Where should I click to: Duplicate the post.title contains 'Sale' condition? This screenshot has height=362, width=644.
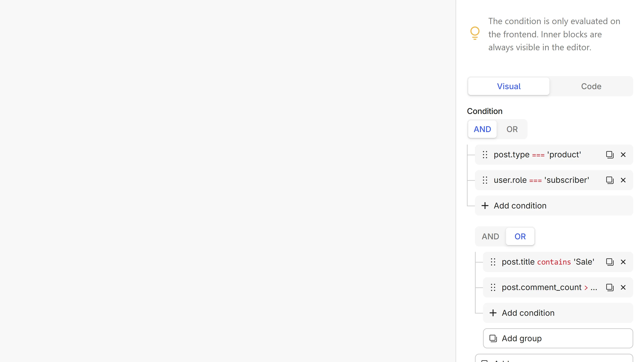click(610, 262)
